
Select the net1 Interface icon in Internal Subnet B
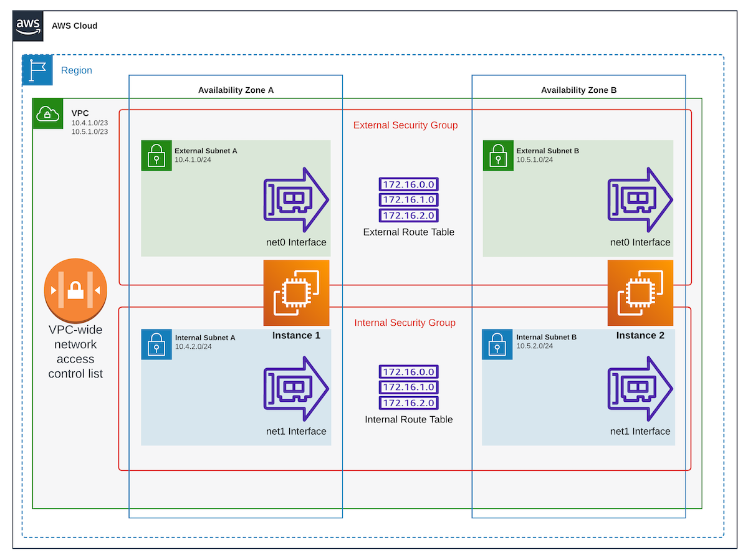(640, 387)
